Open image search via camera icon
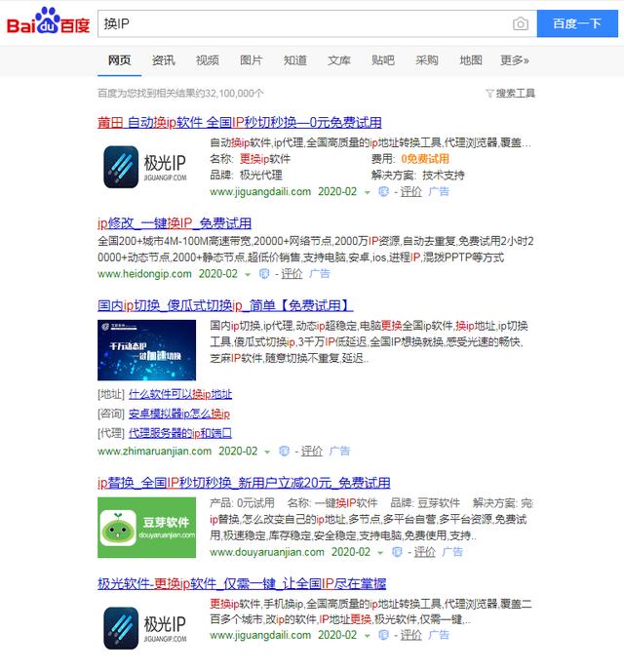Viewport: 624px width, 672px height. pos(521,23)
